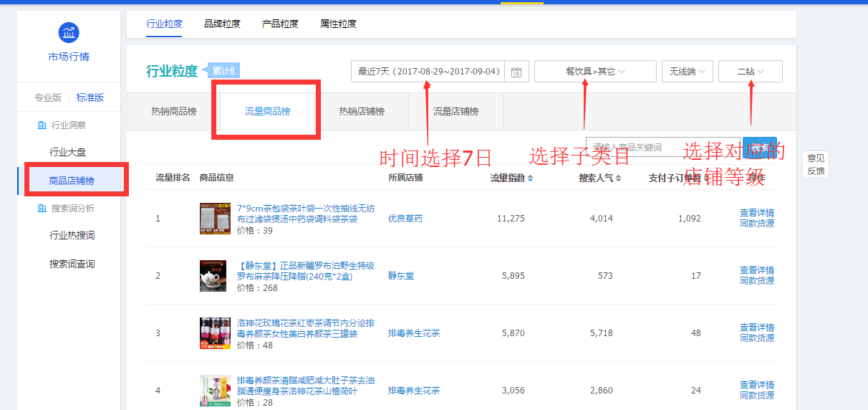Image resolution: width=868 pixels, height=410 pixels.
Task: Open 优良草药 shop link
Action: (x=405, y=219)
